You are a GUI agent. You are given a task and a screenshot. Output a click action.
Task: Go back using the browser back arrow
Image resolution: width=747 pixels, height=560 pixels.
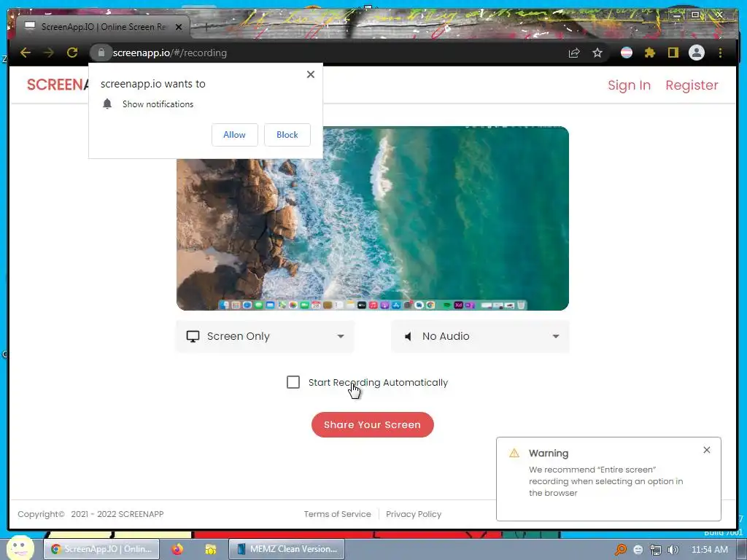coord(26,52)
